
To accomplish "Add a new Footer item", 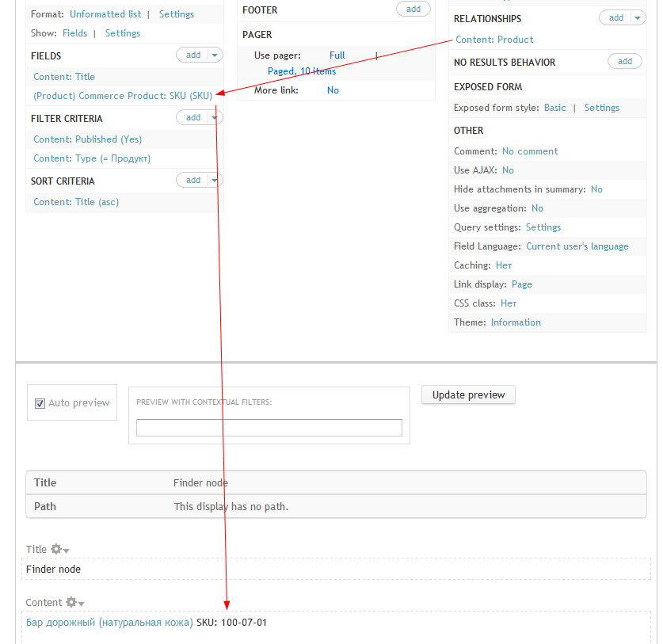I will tap(413, 9).
